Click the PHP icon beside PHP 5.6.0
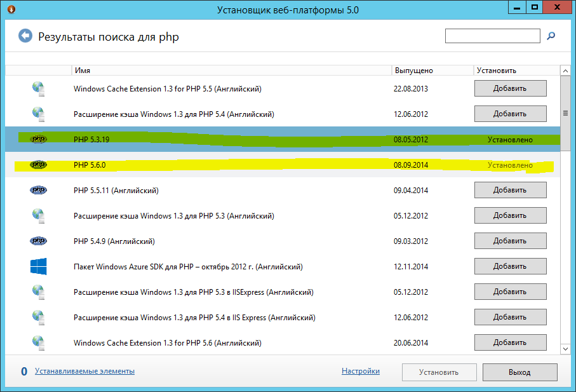 coord(38,165)
